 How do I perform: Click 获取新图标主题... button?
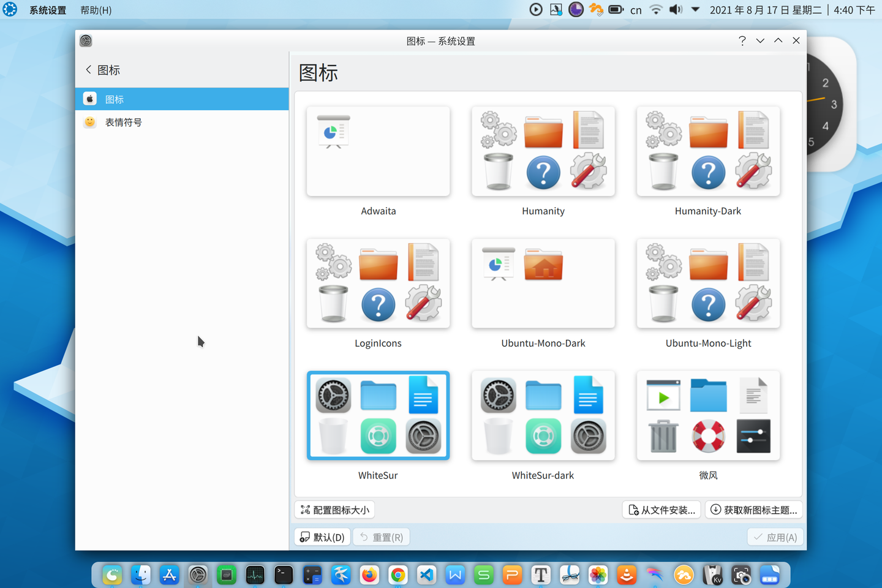pyautogui.click(x=754, y=510)
